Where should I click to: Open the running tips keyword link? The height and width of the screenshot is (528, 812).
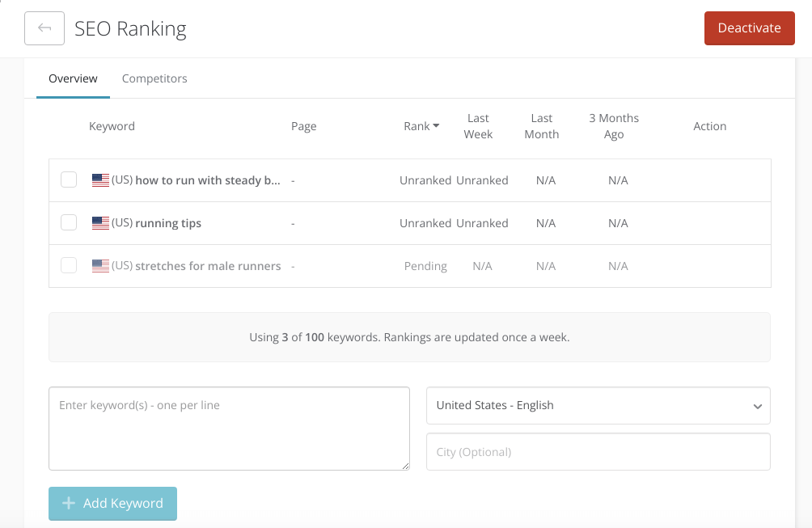(168, 223)
